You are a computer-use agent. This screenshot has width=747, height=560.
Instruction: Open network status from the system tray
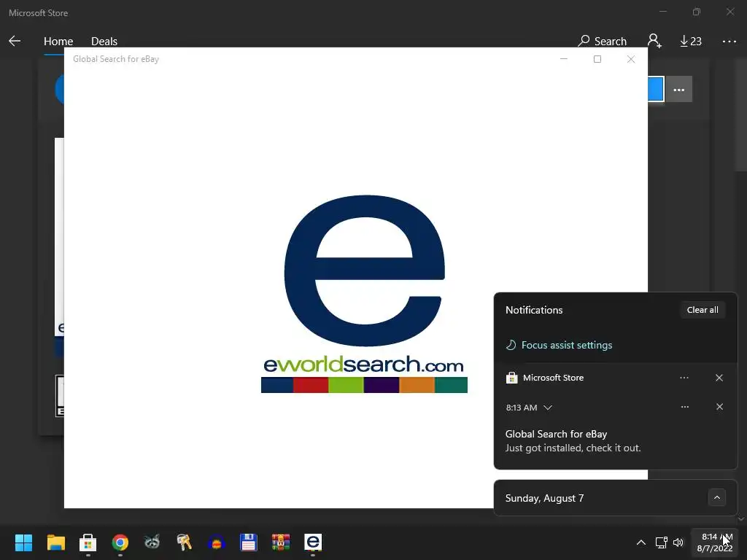(x=661, y=542)
